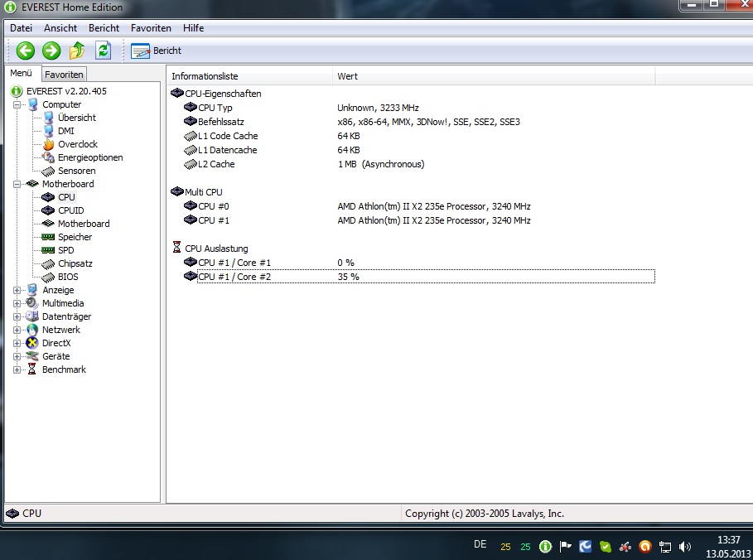The image size is (753, 560).
Task: Click the Informationsliste column header
Action: (x=249, y=76)
